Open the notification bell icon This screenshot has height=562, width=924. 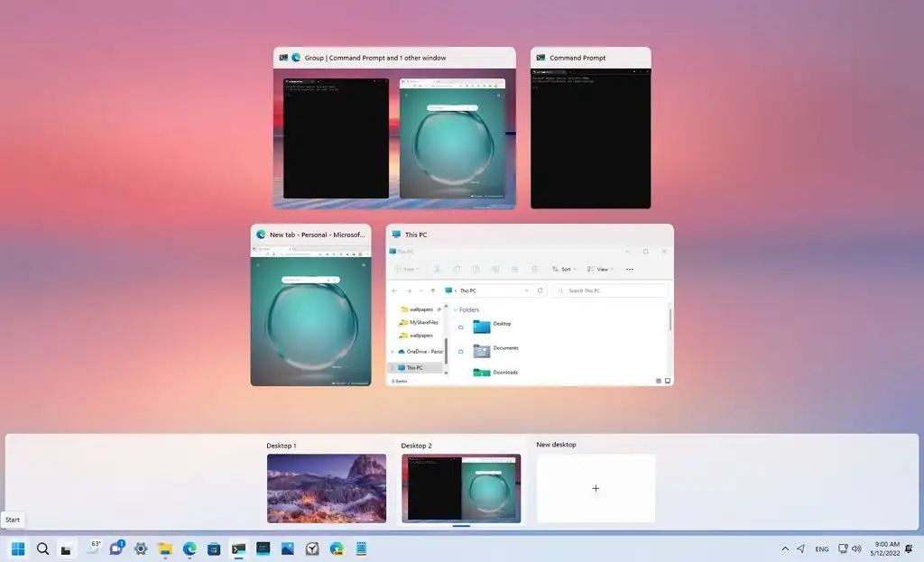909,549
